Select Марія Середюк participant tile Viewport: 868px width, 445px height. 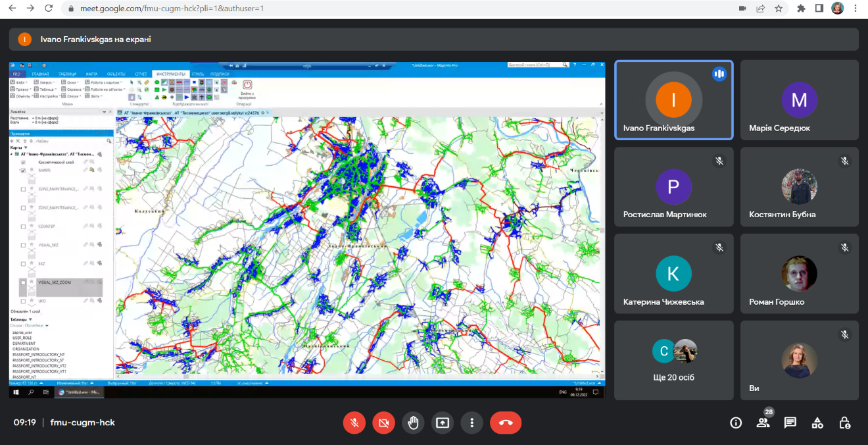(799, 100)
